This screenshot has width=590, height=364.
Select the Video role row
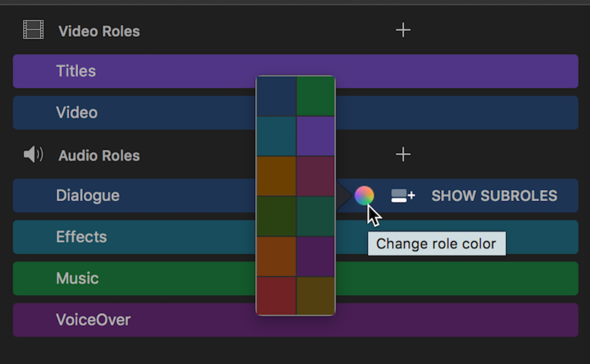point(145,113)
